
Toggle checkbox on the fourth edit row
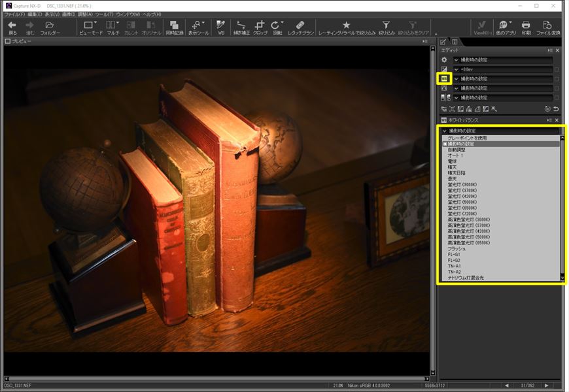click(557, 88)
